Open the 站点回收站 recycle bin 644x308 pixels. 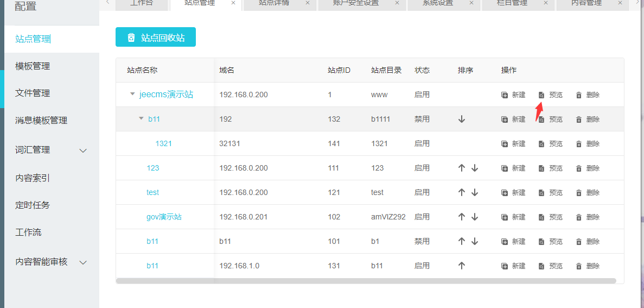[156, 37]
